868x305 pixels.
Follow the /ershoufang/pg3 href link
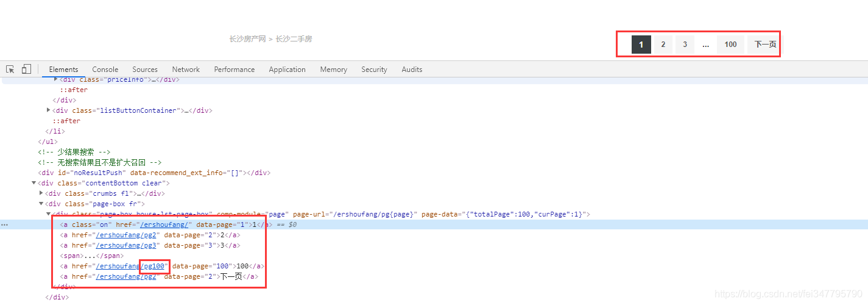[x=127, y=245]
